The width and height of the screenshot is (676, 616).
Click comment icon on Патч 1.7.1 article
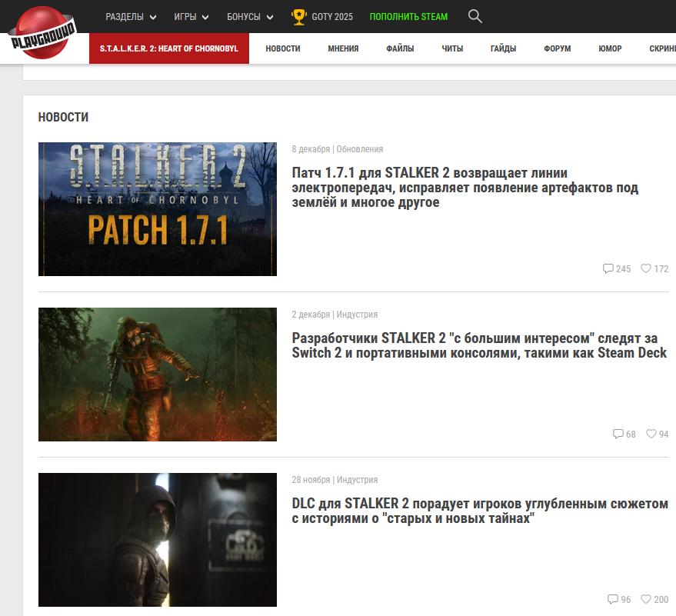[608, 268]
